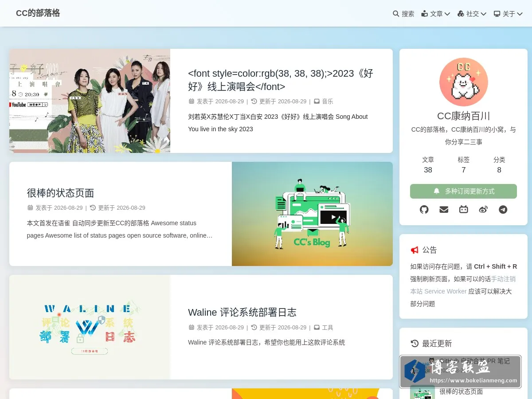The image size is (532, 399).
Task: Open 文章 count 38 in profile card
Action: pos(428,164)
